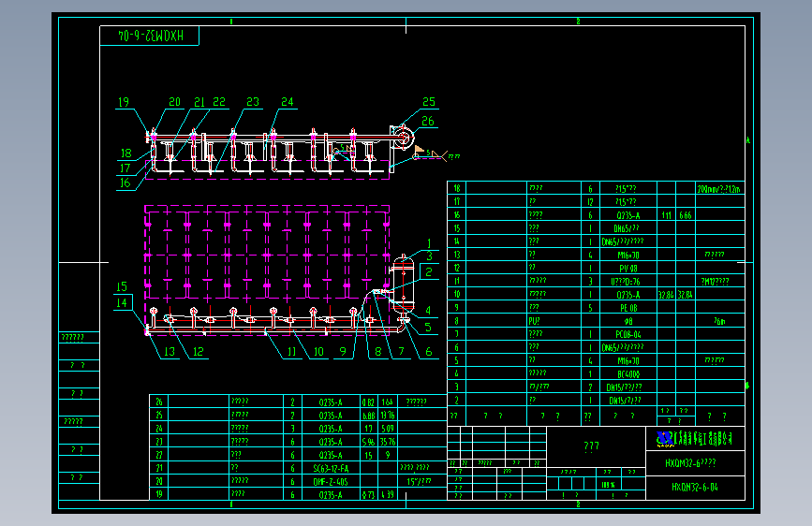
Task: Select callout number 12 below the lower view
Action: point(199,352)
